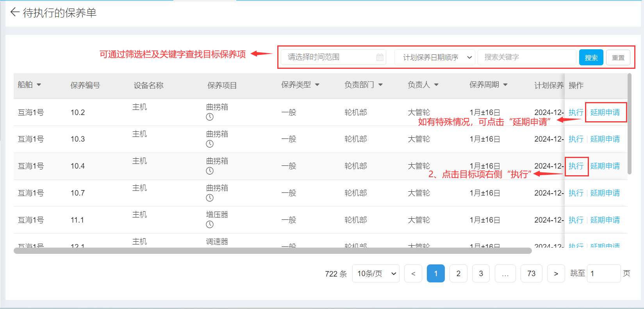This screenshot has width=644, height=309.
Task: Click the 增压器 cell in row 11.1
Action: point(217,214)
